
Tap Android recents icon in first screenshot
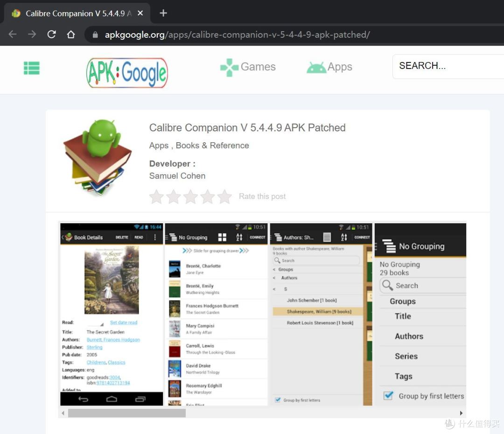[x=140, y=399]
